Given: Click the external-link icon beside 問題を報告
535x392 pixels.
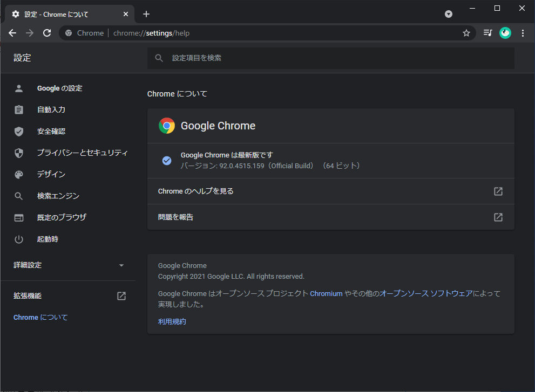Looking at the screenshot, I should (497, 217).
